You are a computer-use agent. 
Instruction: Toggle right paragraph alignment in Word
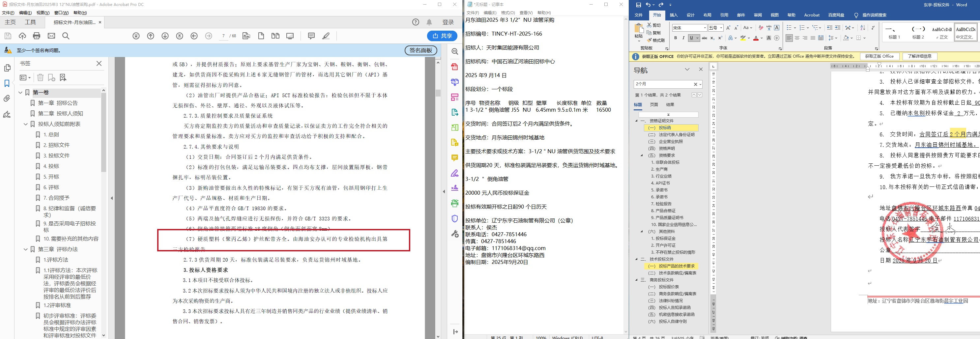click(805, 38)
